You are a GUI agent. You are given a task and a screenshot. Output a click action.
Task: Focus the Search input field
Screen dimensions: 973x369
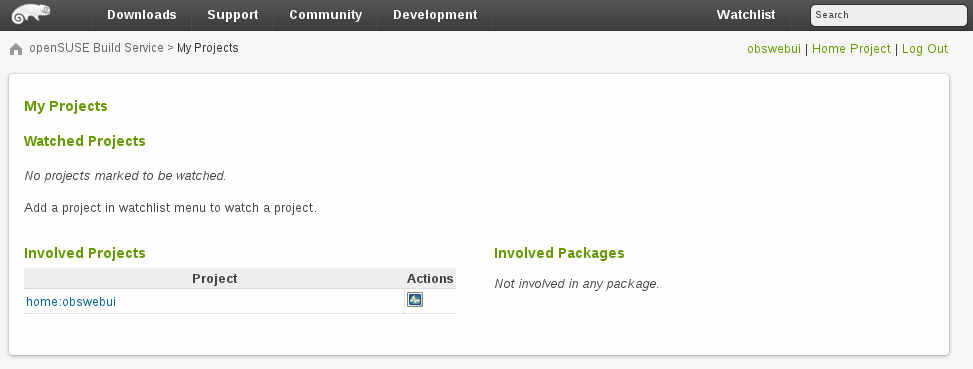click(x=889, y=16)
